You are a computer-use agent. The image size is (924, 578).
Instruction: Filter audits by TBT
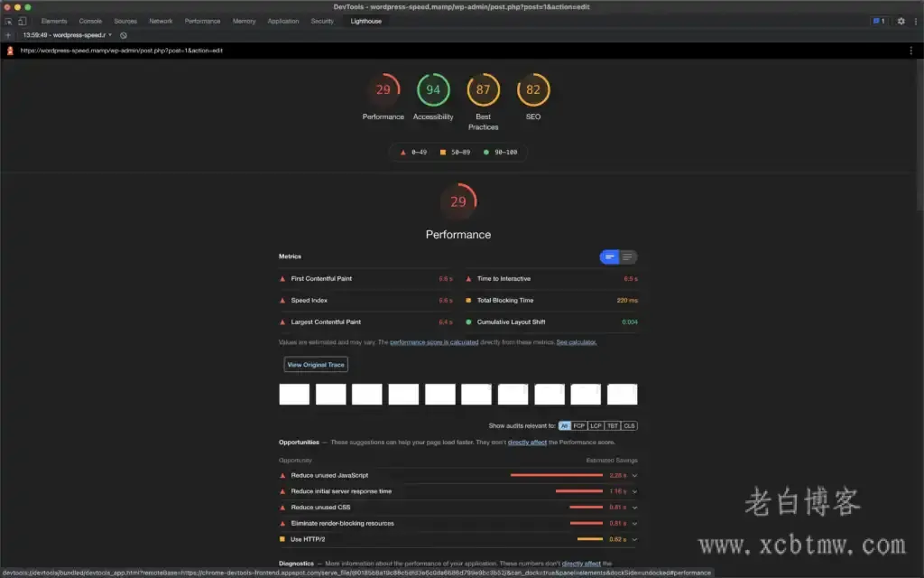point(612,425)
